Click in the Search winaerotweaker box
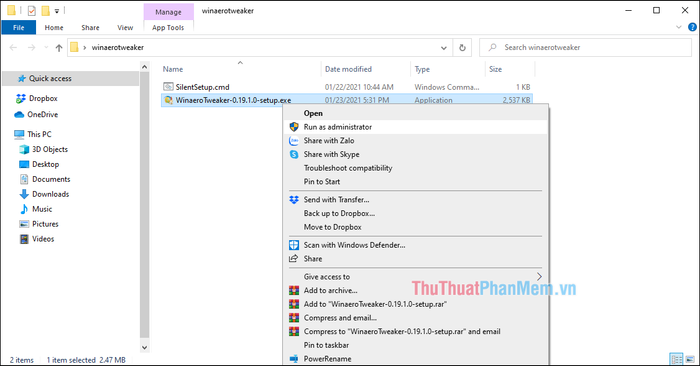700x366 pixels. 585,47
